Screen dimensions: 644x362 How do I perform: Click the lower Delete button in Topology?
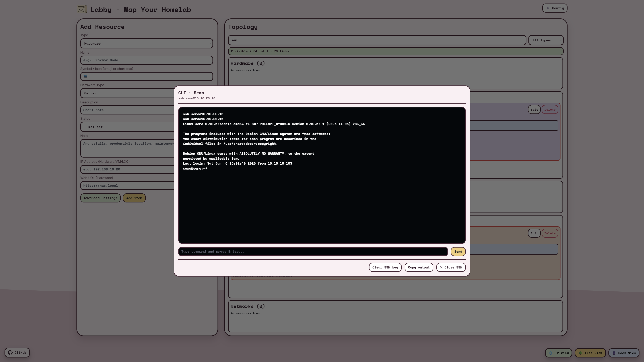click(550, 233)
